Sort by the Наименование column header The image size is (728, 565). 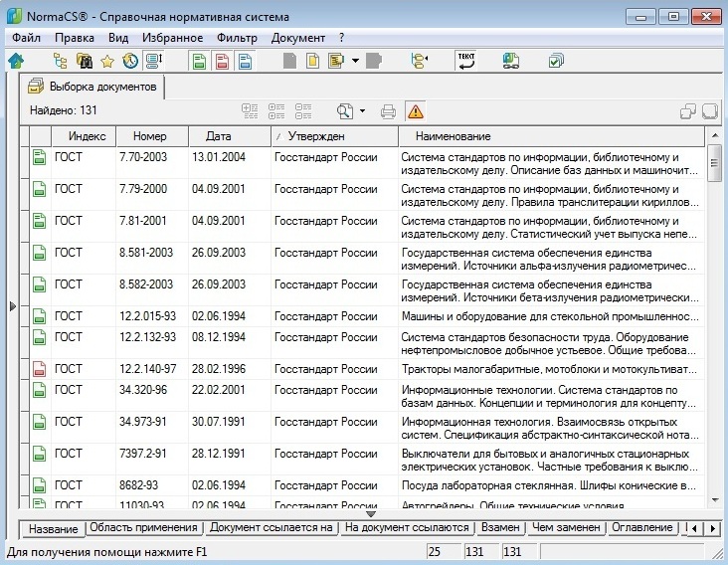pyautogui.click(x=552, y=136)
